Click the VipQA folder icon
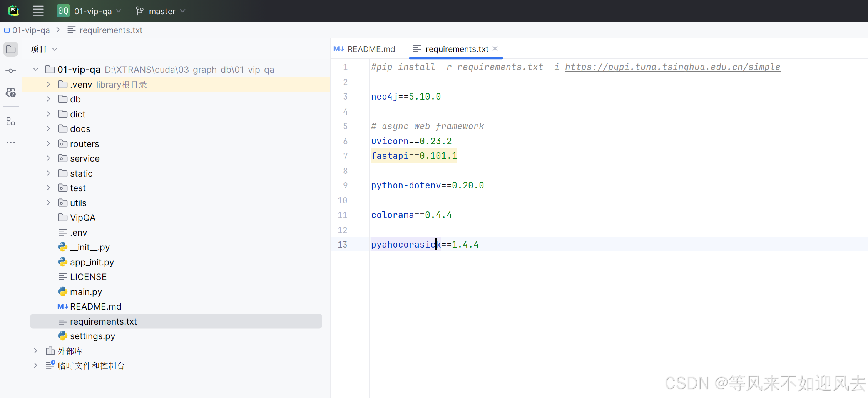The image size is (868, 398). point(63,218)
